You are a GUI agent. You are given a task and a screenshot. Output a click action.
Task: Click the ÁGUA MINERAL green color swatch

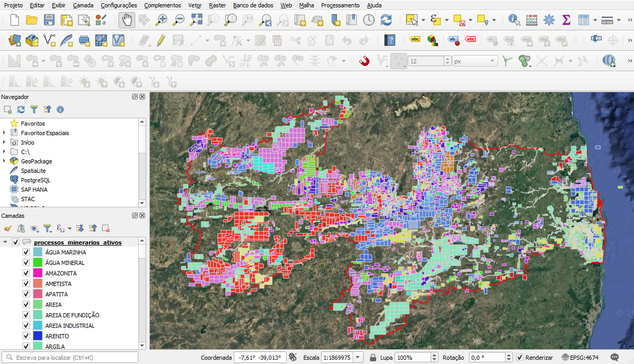[x=37, y=263]
